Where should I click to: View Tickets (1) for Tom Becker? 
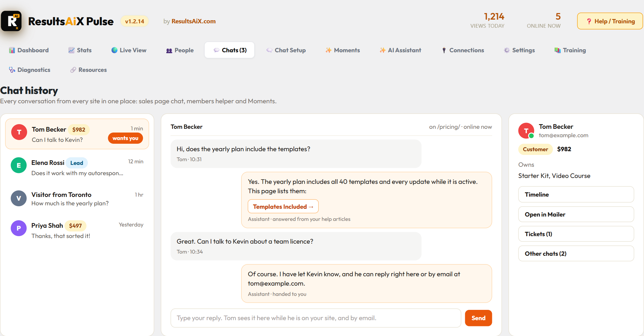576,234
